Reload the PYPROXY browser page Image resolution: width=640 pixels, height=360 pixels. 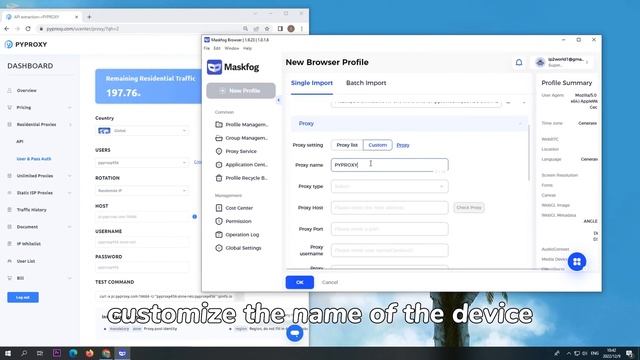(28, 29)
